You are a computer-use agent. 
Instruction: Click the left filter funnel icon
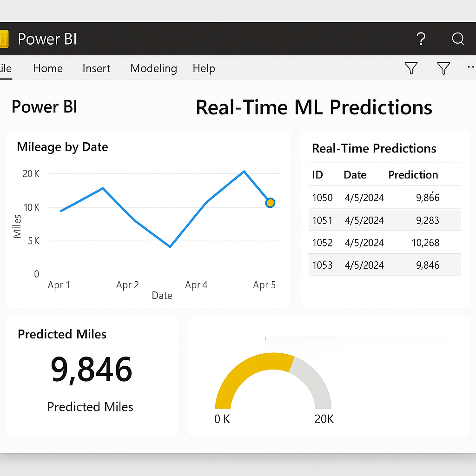[411, 69]
